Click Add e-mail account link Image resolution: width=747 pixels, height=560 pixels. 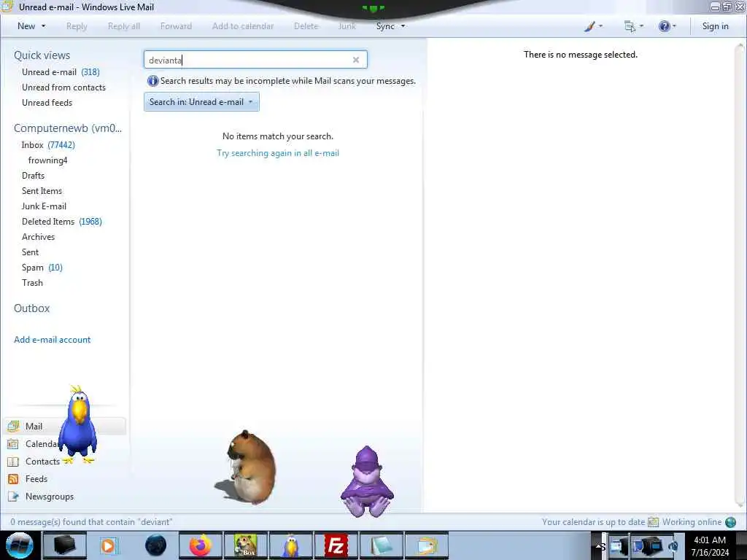(x=52, y=340)
